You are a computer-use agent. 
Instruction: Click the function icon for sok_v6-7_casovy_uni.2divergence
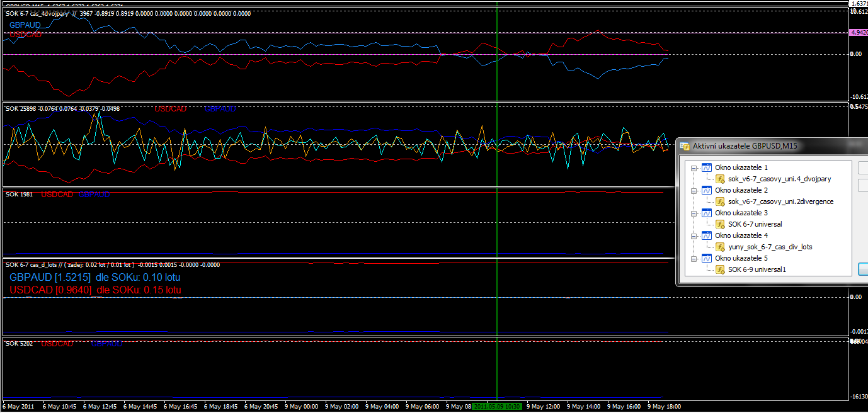coord(720,201)
